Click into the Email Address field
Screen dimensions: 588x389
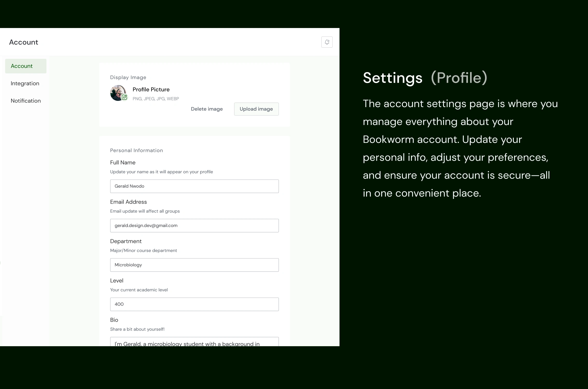click(x=194, y=226)
